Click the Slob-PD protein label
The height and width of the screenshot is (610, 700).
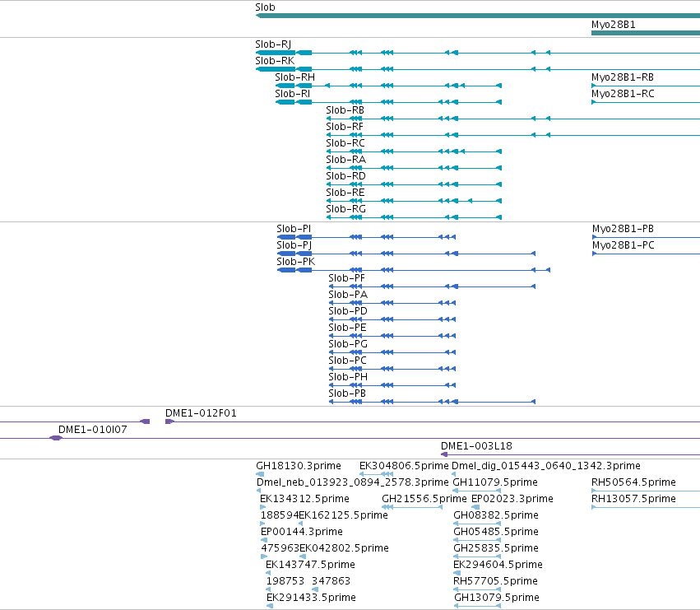348,311
